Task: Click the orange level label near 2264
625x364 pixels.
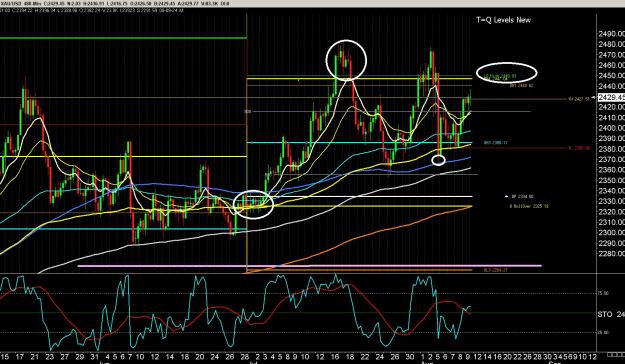Action: (496, 270)
